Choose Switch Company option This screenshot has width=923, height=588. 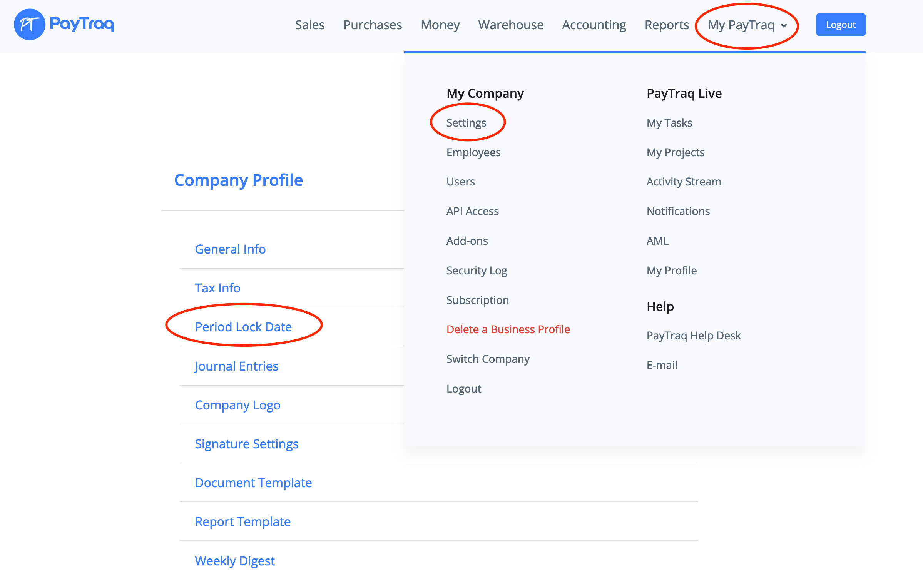[x=488, y=359]
